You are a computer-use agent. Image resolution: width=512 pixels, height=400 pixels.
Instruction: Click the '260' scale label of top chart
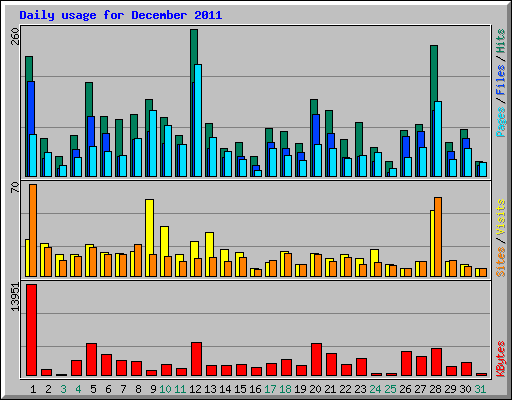pyautogui.click(x=16, y=37)
